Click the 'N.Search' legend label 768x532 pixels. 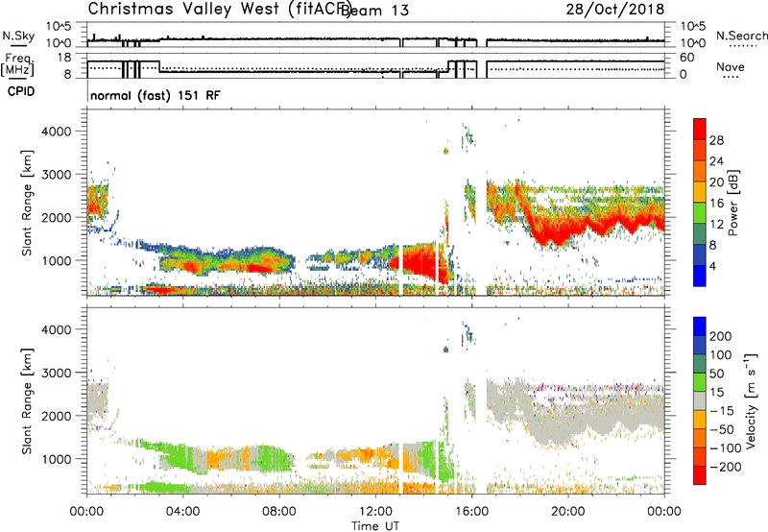(741, 36)
